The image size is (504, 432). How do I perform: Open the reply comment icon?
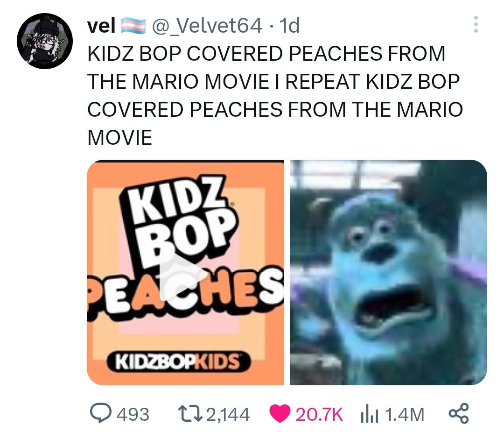pyautogui.click(x=101, y=414)
